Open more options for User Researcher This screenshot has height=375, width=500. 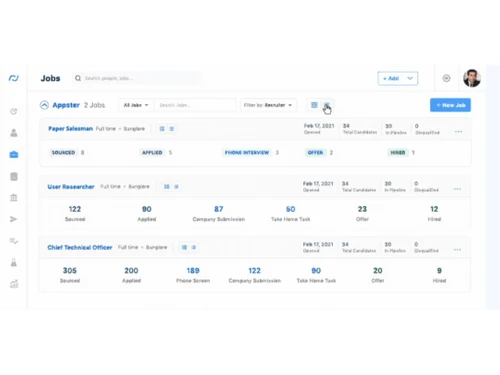[457, 189]
